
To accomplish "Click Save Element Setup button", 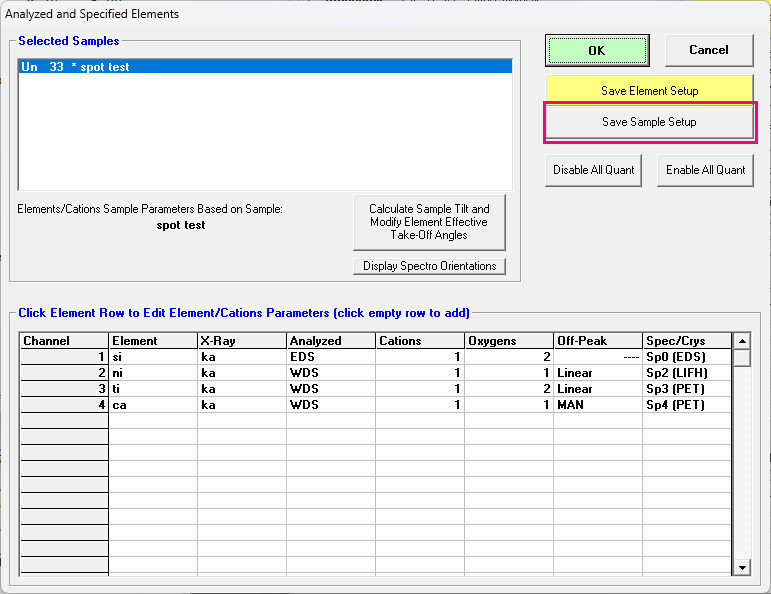I will [649, 90].
